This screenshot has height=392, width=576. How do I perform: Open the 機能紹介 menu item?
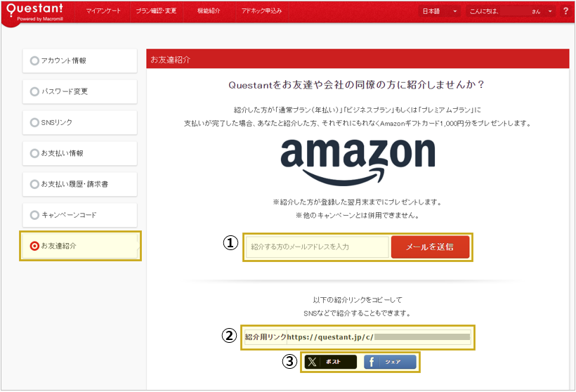click(x=209, y=11)
